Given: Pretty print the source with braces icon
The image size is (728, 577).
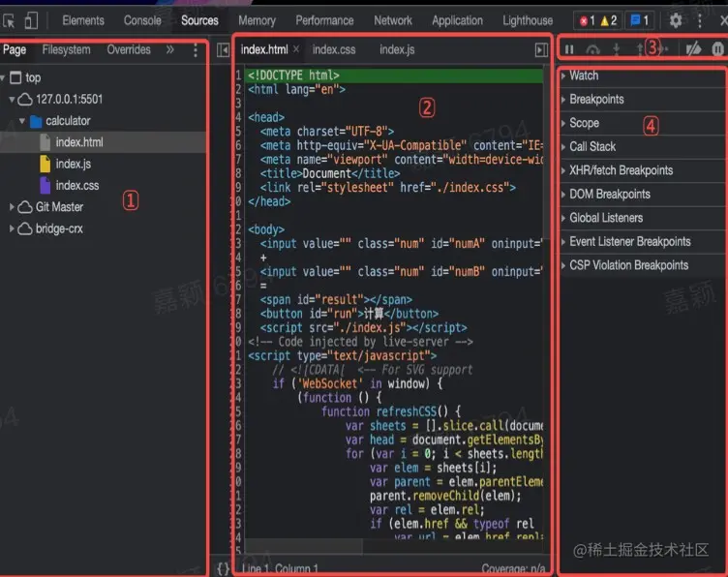Looking at the screenshot, I should 223,568.
